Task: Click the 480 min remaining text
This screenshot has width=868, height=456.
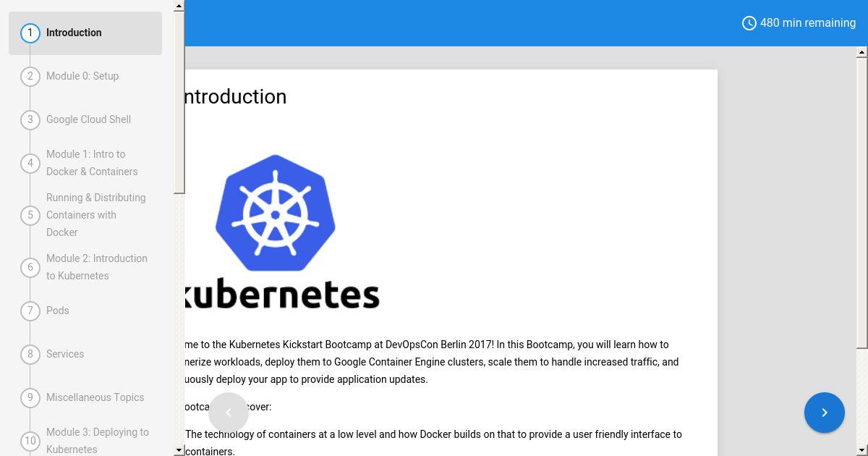Action: coord(808,23)
